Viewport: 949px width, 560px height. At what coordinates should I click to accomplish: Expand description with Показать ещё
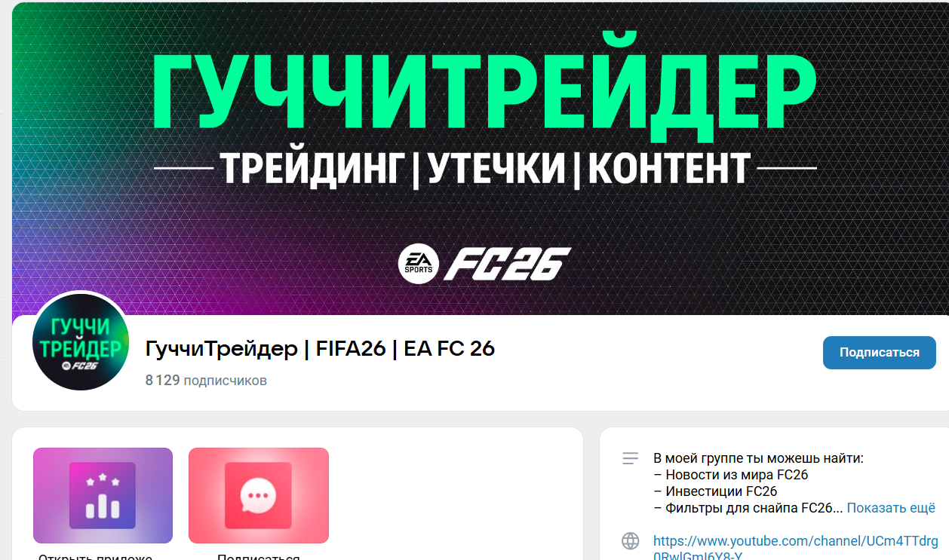891,508
